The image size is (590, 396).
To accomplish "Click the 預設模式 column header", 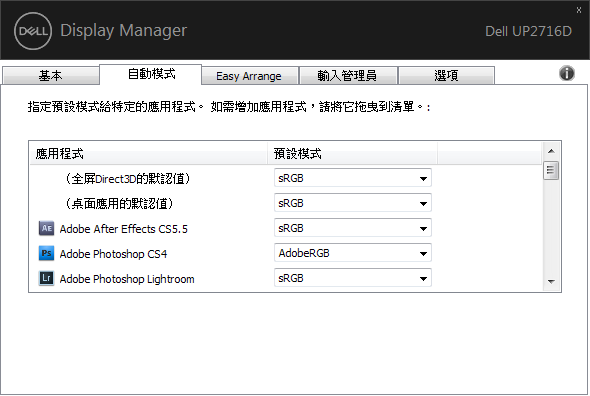I will click(x=352, y=154).
